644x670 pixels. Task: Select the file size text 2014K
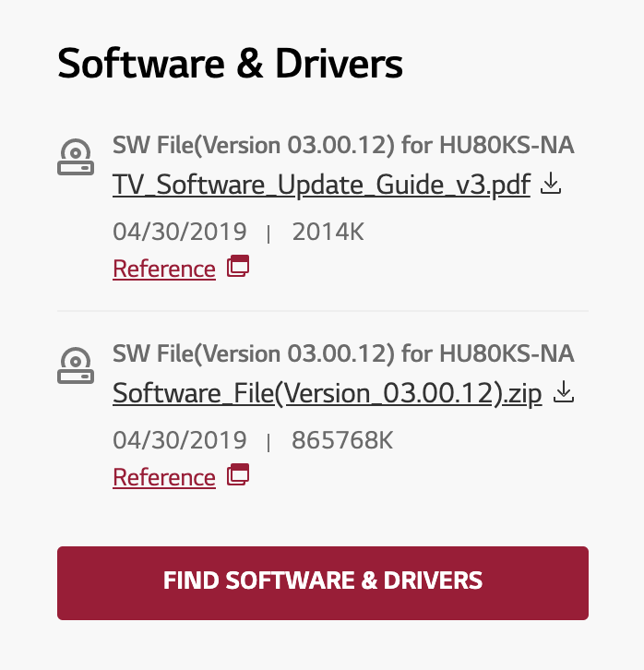coord(328,232)
